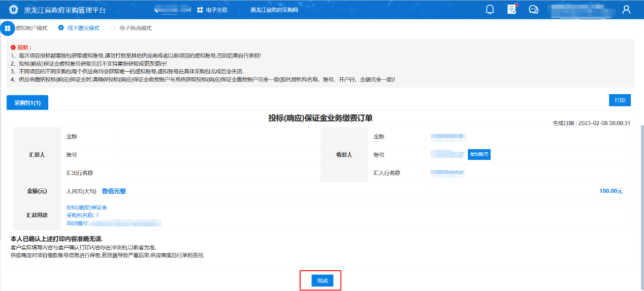The image size is (644, 291).
Task: Open the task list document icon
Action: pos(512,10)
